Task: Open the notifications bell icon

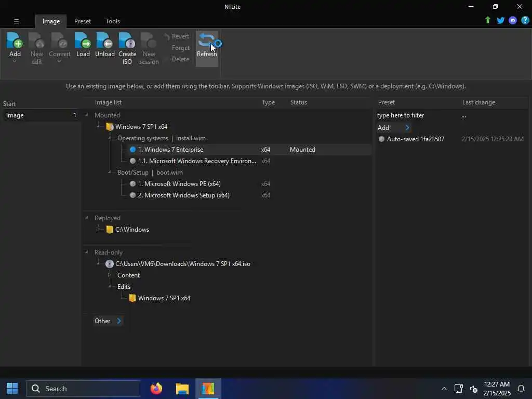Action: pyautogui.click(x=521, y=389)
